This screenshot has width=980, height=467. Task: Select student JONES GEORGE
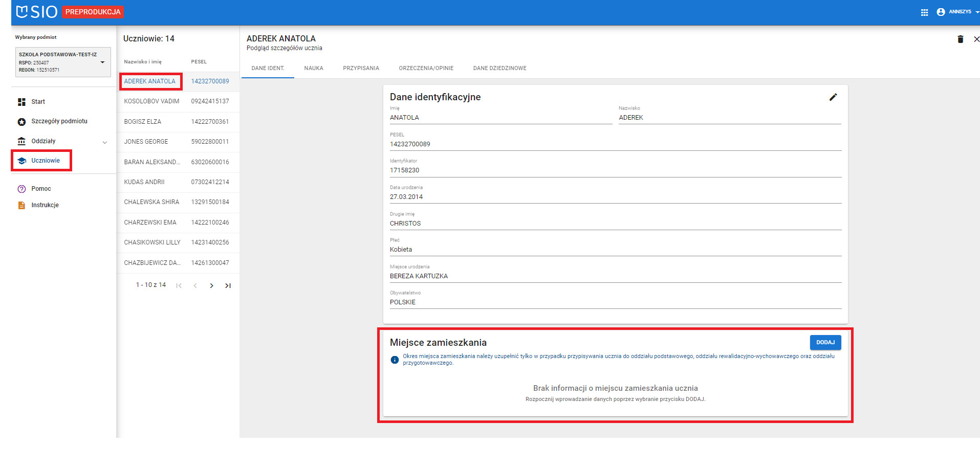click(146, 142)
